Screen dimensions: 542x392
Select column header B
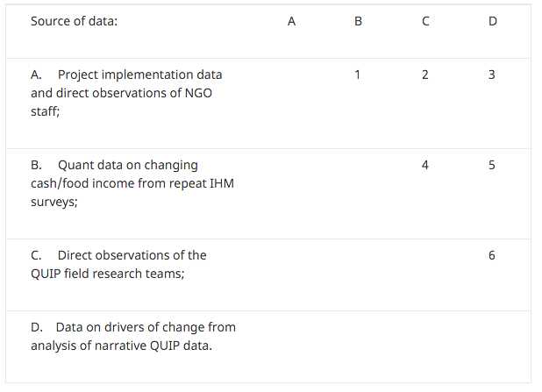pyautogui.click(x=358, y=21)
